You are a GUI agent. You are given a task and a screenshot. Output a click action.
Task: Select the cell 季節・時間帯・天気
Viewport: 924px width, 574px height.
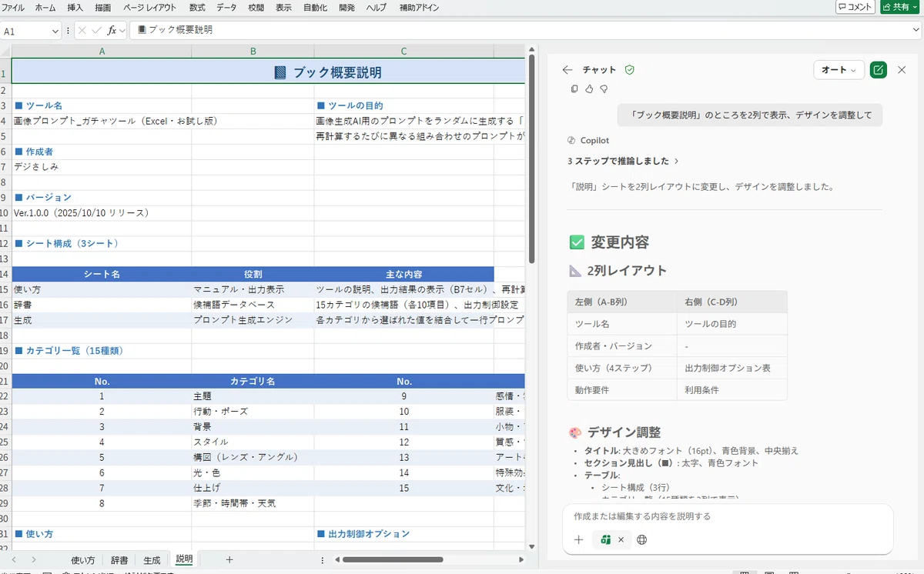[x=253, y=503]
